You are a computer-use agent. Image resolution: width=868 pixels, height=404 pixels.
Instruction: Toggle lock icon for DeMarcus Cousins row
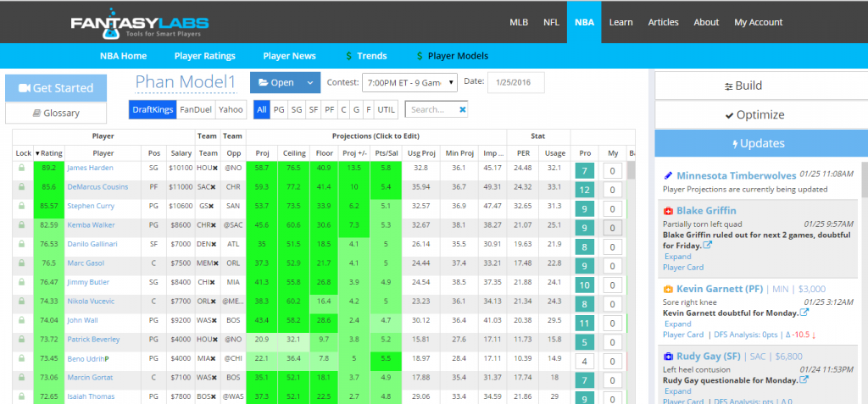click(22, 187)
